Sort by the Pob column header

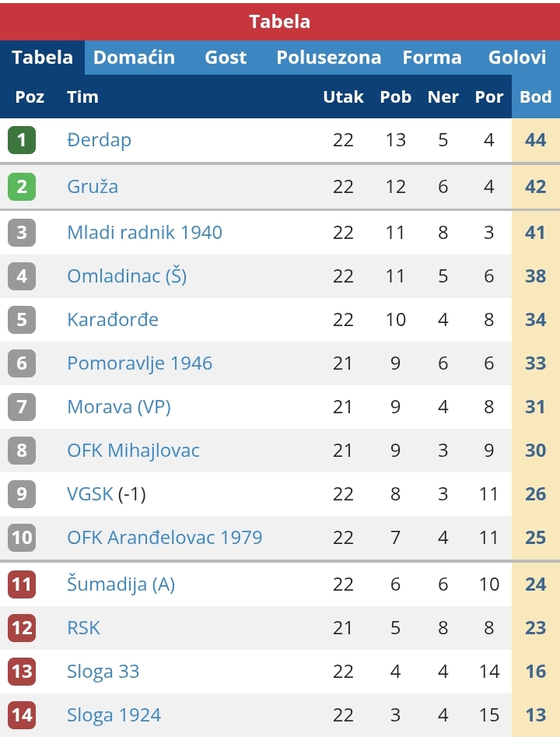pos(396,97)
